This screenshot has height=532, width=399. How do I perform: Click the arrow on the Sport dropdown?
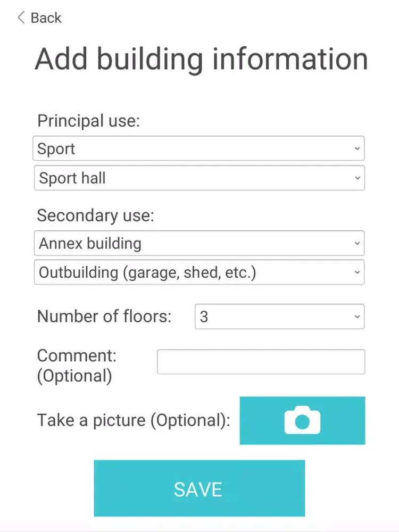[357, 148]
